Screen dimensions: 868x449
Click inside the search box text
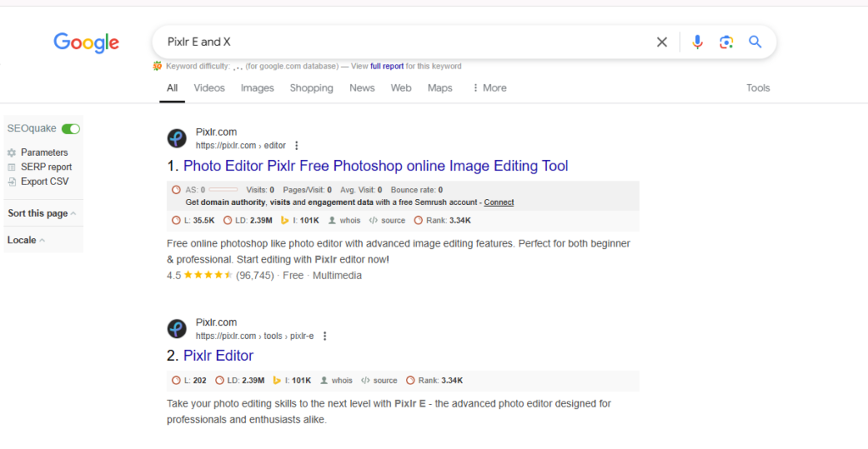pyautogui.click(x=198, y=42)
